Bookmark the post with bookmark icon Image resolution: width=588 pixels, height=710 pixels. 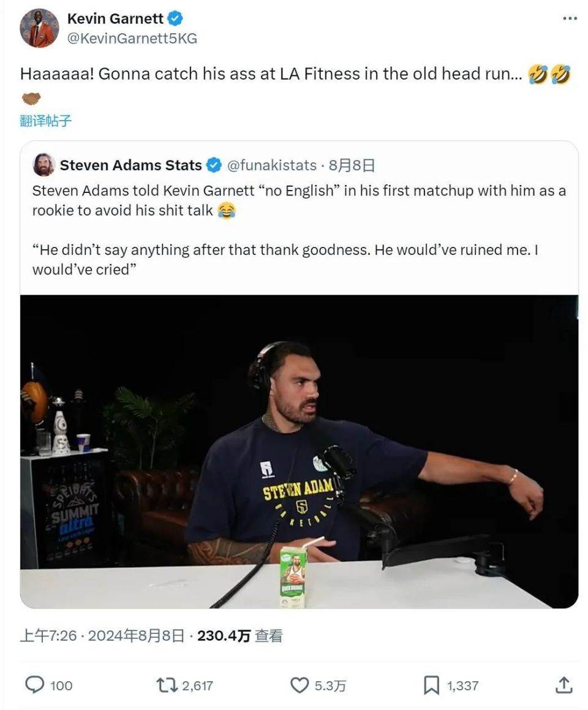(x=431, y=685)
